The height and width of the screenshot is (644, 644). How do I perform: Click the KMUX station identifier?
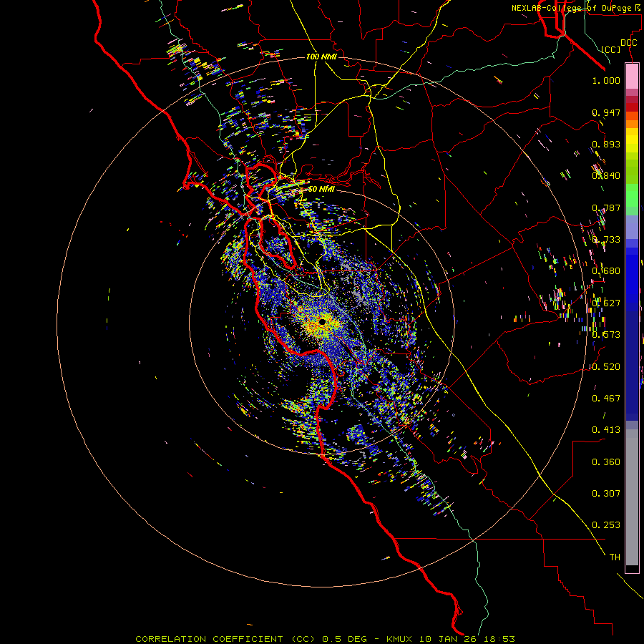(x=399, y=639)
